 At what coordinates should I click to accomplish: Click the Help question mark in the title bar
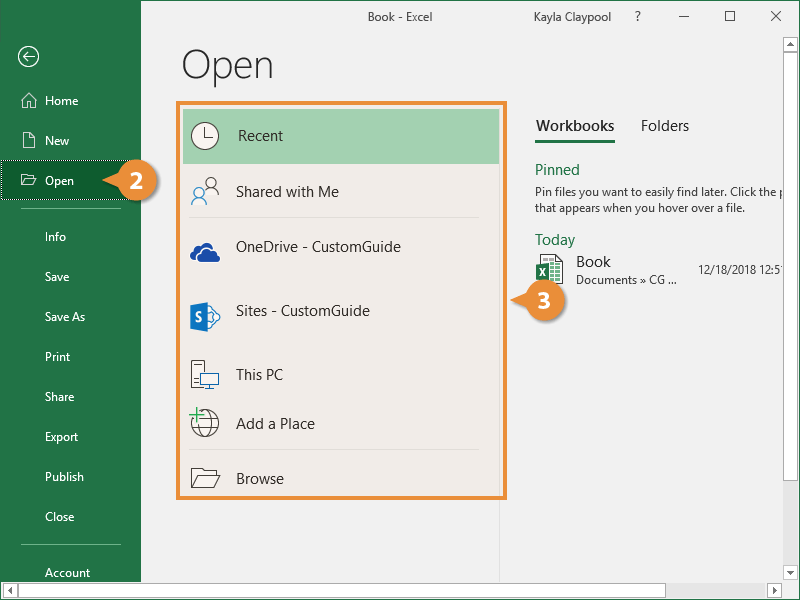[637, 16]
